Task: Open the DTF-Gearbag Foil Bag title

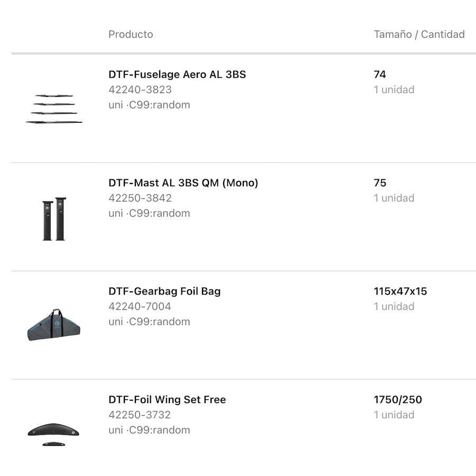Action: point(164,291)
